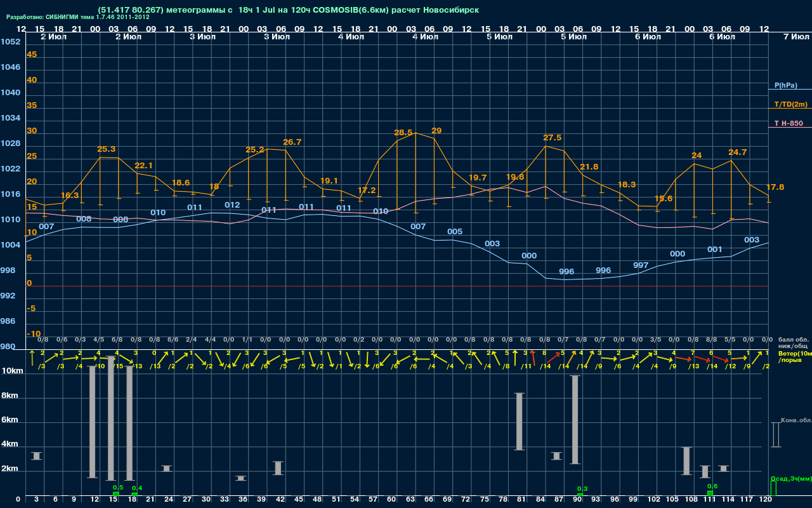The image size is (812, 508).
Task: Click the 10km height axis label
Action: point(12,371)
